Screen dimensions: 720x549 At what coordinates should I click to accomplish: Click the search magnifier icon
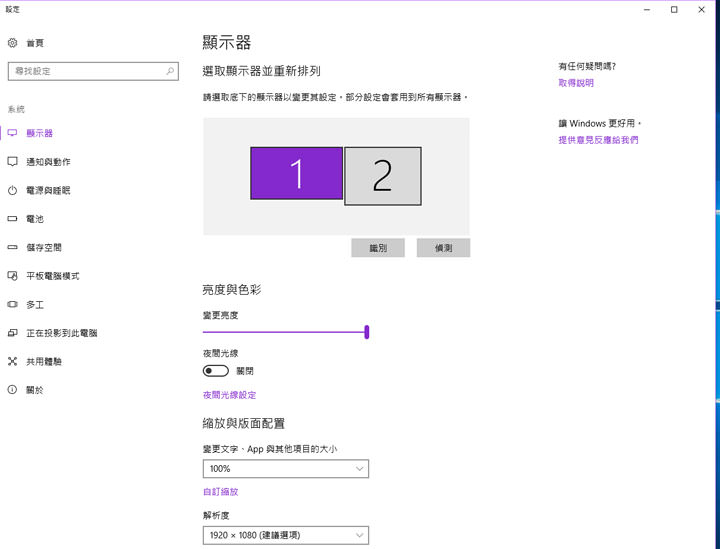click(x=170, y=71)
